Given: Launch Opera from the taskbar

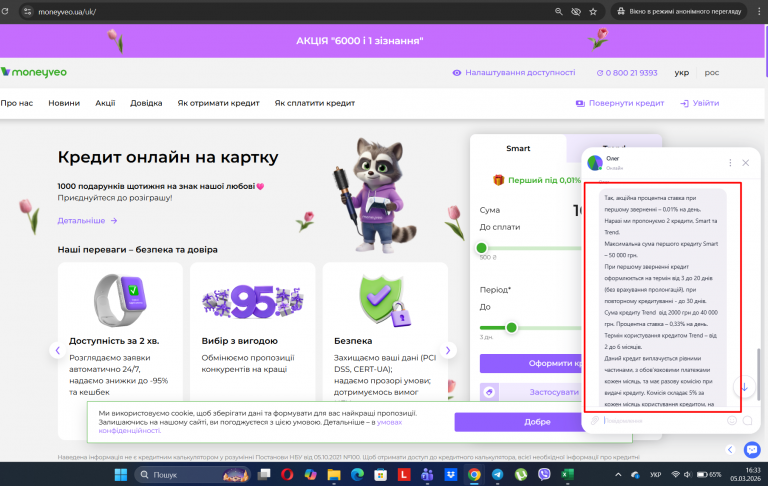Looking at the screenshot, I should (287, 474).
